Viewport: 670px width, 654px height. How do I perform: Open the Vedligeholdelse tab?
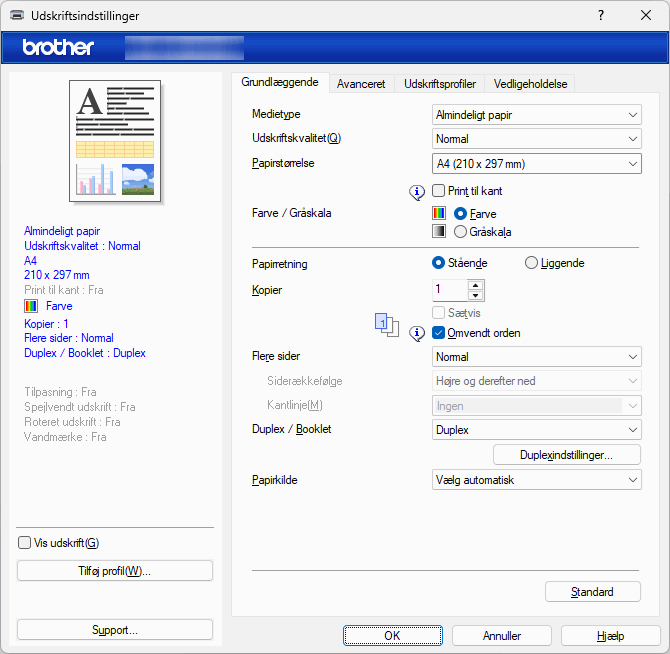point(531,84)
